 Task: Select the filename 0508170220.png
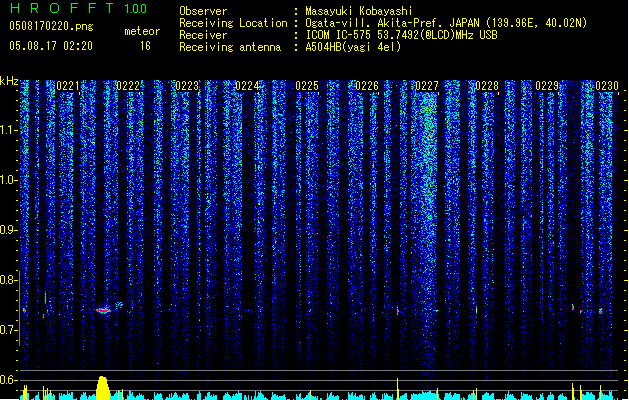[x=51, y=26]
